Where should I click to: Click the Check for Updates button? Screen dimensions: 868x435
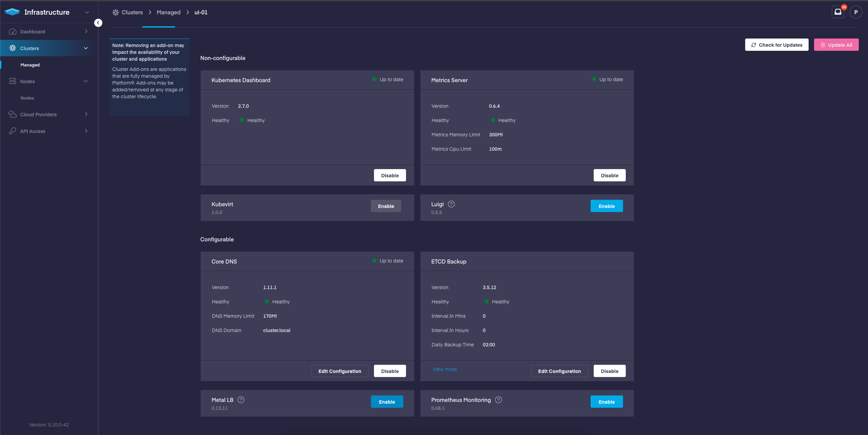coord(776,45)
